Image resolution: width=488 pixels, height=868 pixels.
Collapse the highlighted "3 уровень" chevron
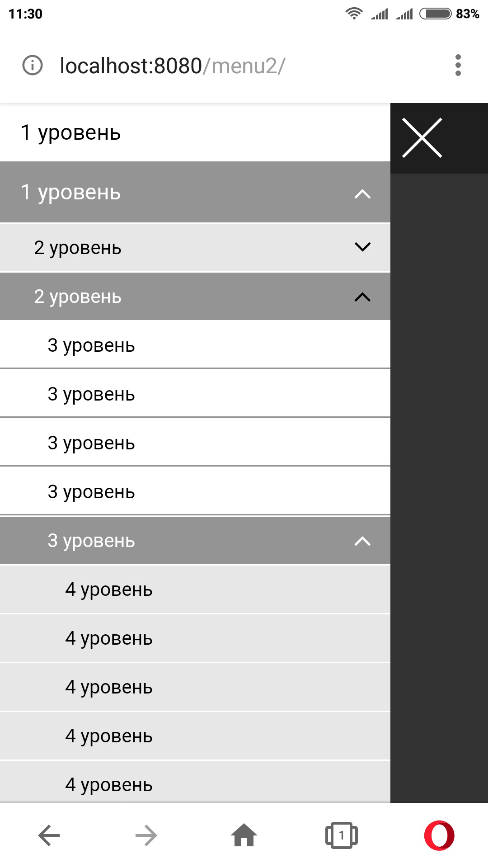(x=362, y=541)
